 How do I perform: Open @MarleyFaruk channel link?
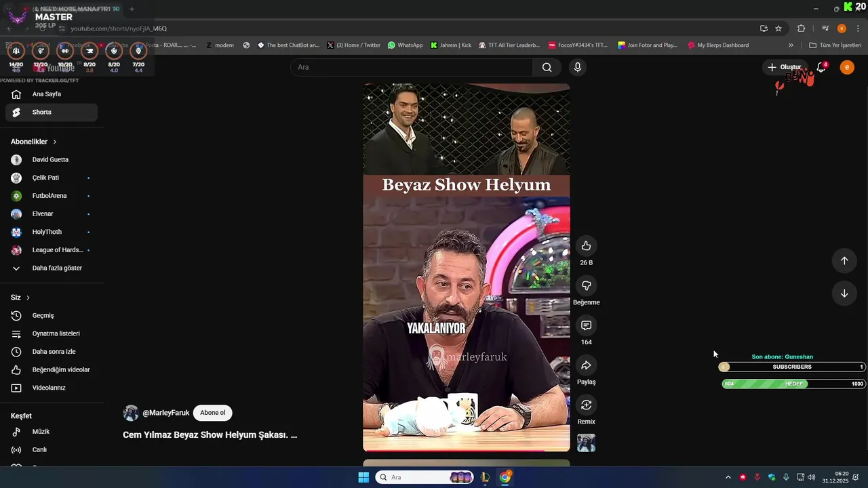click(166, 413)
